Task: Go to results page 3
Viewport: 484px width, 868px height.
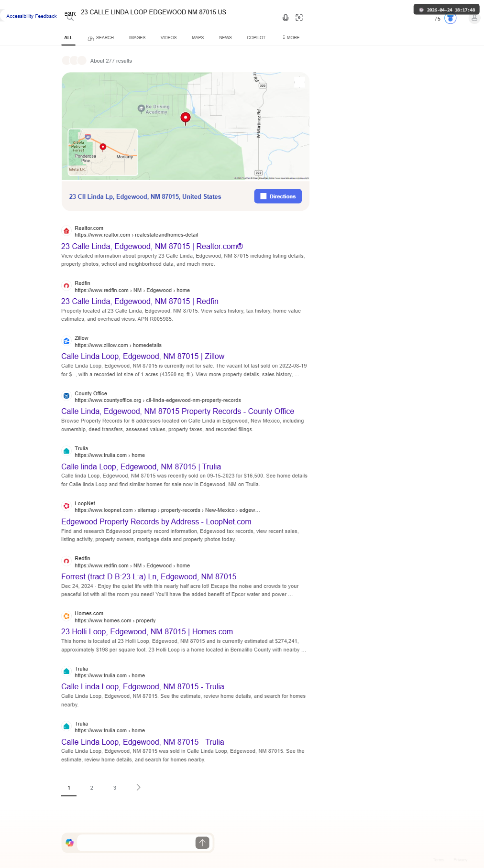Action: [115, 788]
